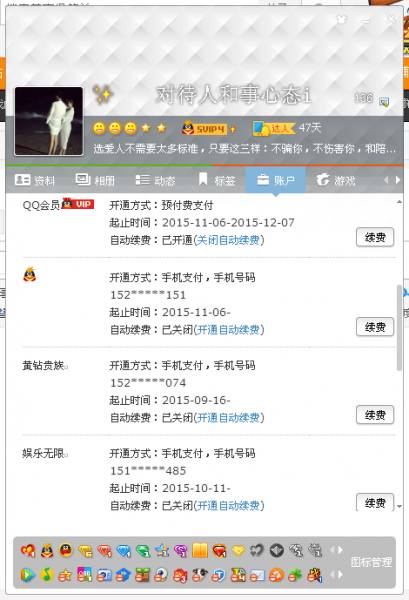Image resolution: width=409 pixels, height=600 pixels.
Task: Open the 标签 tab
Action: [x=217, y=180]
